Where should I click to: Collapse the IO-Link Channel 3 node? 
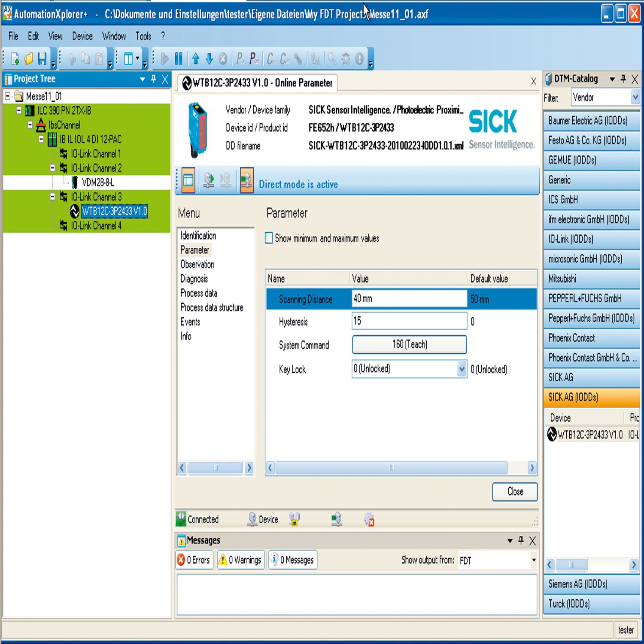point(52,197)
